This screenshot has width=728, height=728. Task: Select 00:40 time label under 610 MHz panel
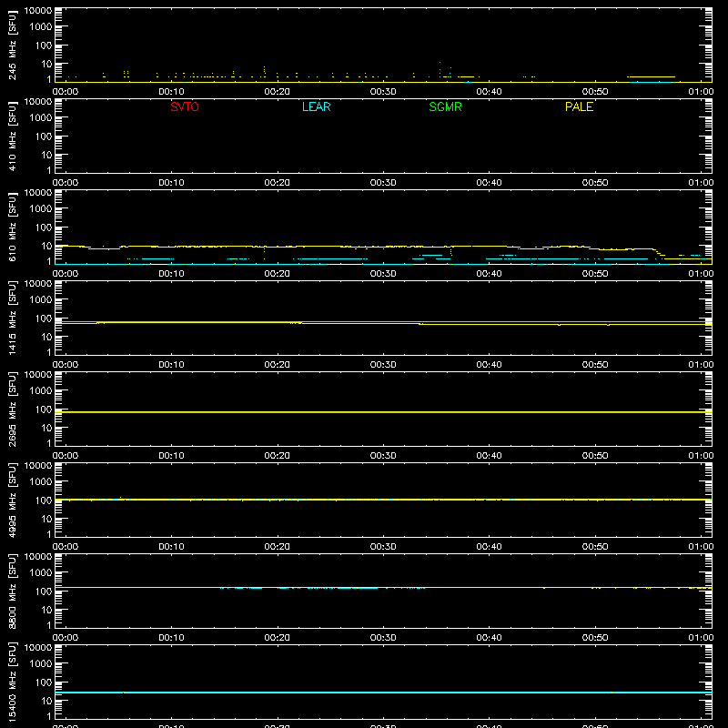pyautogui.click(x=489, y=274)
